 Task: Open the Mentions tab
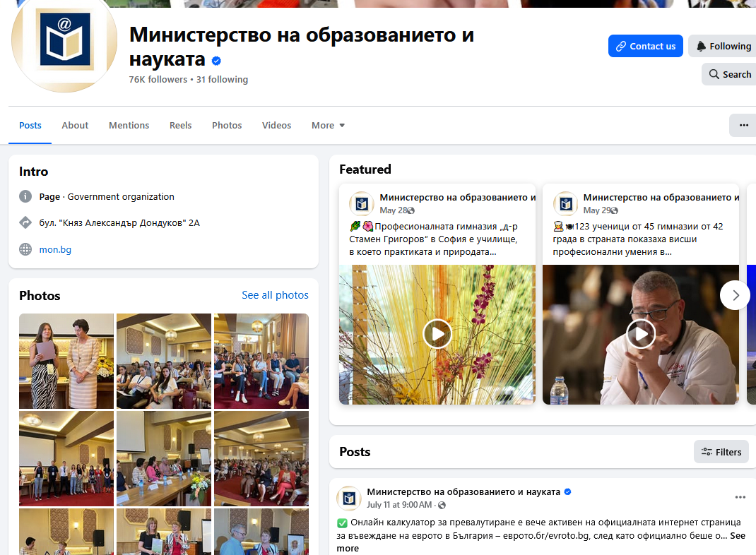(129, 125)
